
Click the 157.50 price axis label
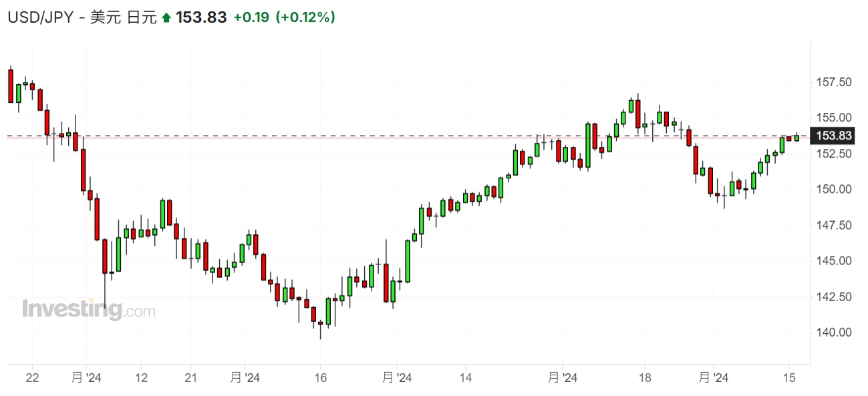[x=834, y=82]
